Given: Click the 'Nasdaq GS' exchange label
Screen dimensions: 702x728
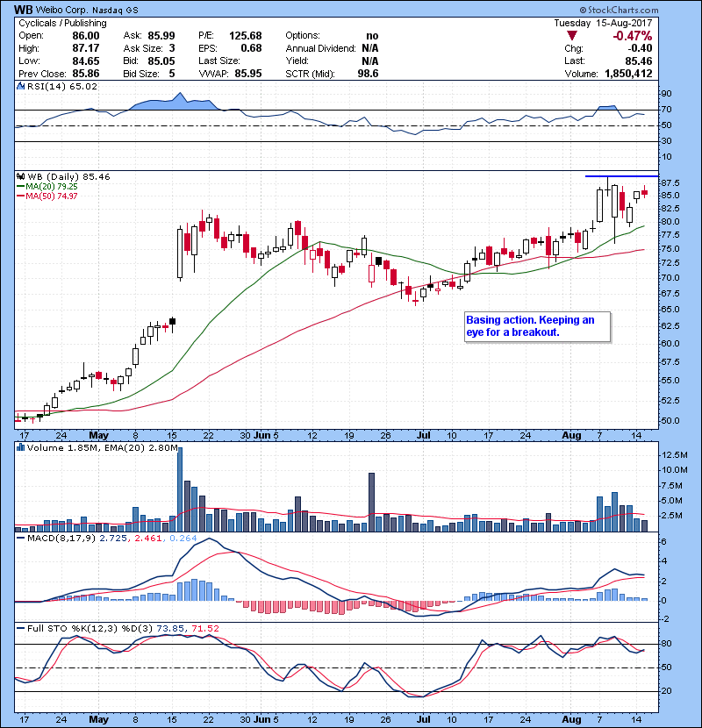Looking at the screenshot, I should click(115, 11).
